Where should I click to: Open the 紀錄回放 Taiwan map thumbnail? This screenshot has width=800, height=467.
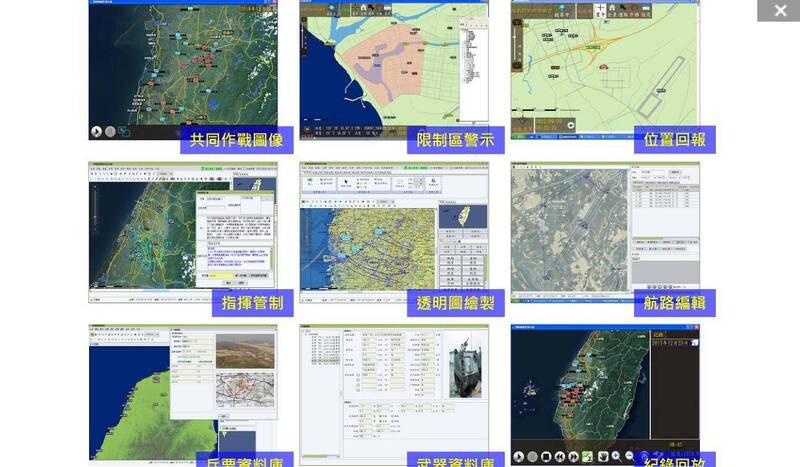tap(605, 395)
